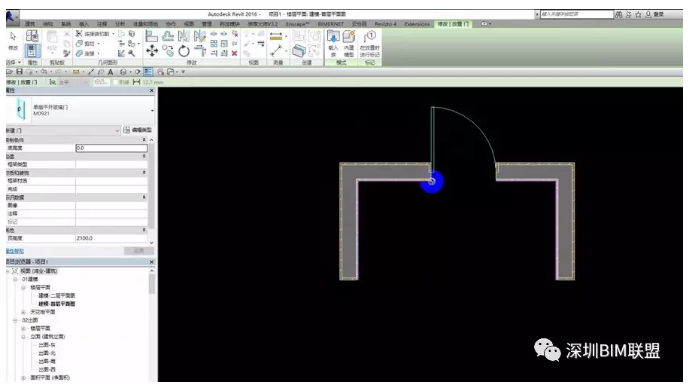
Task: Click the Match Type Properties icon
Action: pos(67,53)
